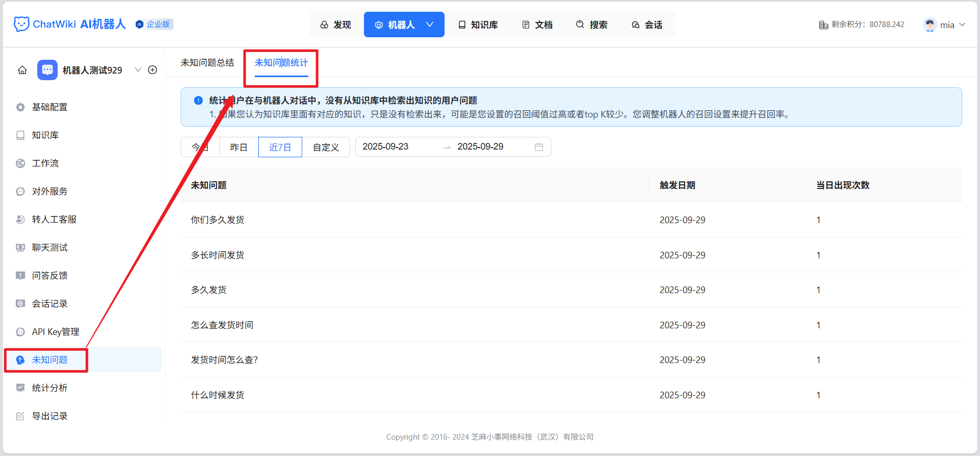Select the 近7日 date range option

280,147
